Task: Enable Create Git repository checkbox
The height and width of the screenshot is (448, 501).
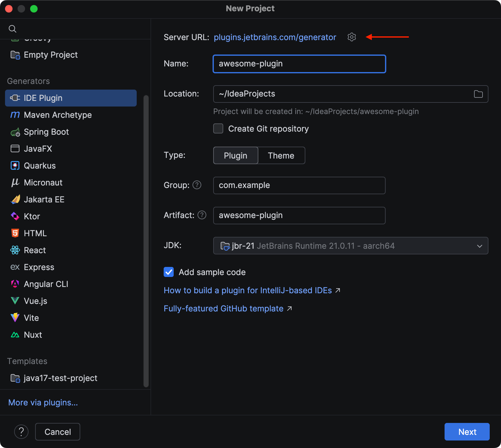Action: 218,129
